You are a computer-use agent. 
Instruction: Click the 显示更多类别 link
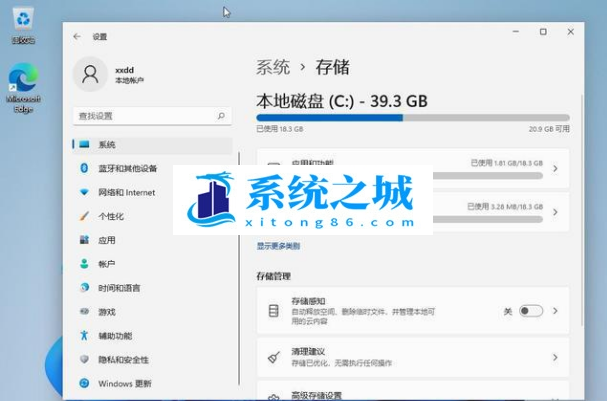[x=278, y=246]
